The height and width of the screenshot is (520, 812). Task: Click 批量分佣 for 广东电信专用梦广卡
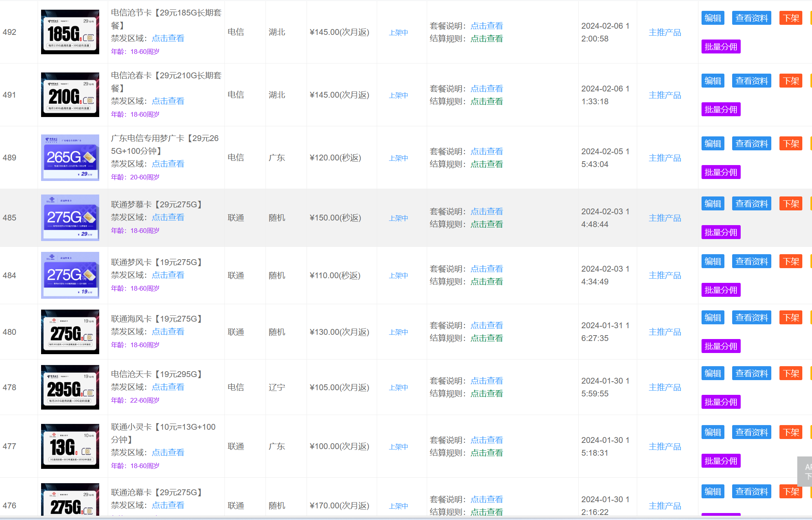(721, 172)
